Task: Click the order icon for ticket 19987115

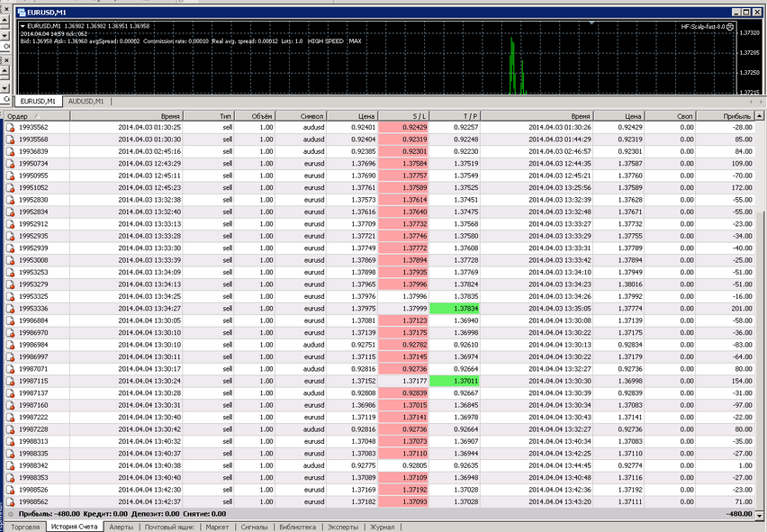Action: coord(10,382)
